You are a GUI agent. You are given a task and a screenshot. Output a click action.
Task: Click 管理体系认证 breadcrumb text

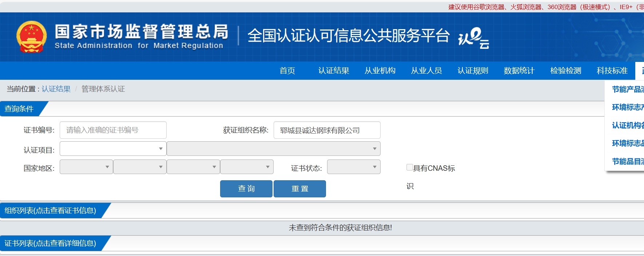pyautogui.click(x=103, y=89)
